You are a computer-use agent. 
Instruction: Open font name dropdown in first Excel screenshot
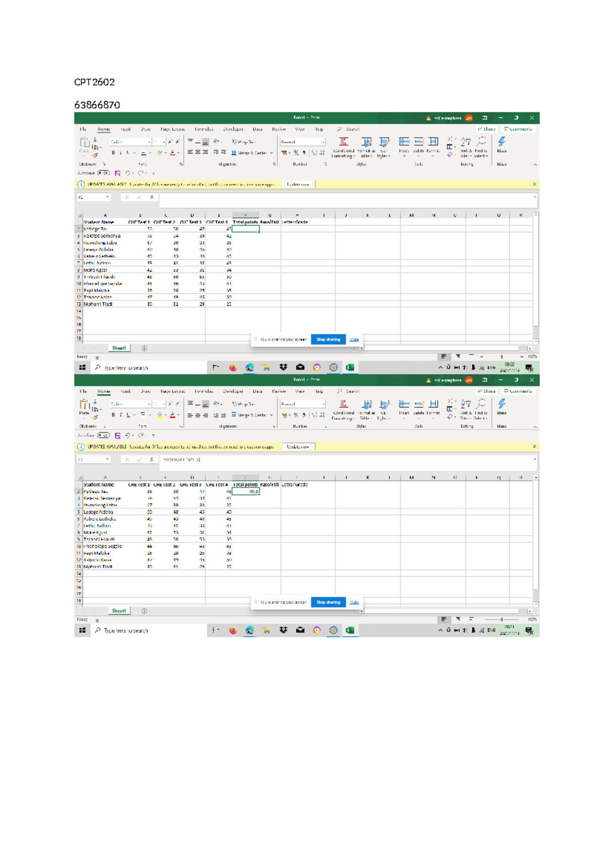point(149,142)
